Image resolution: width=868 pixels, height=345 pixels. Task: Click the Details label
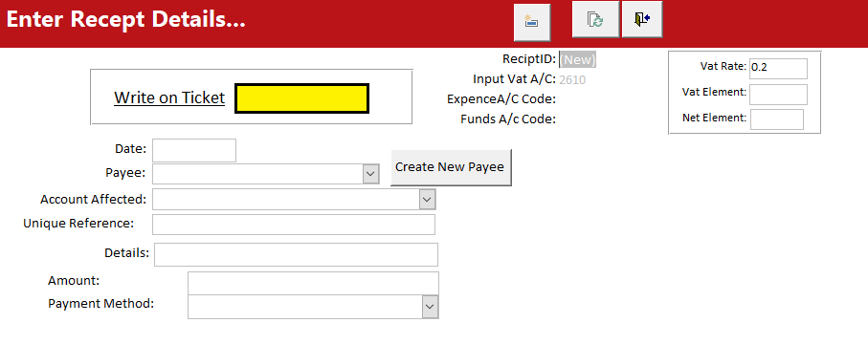(x=126, y=252)
